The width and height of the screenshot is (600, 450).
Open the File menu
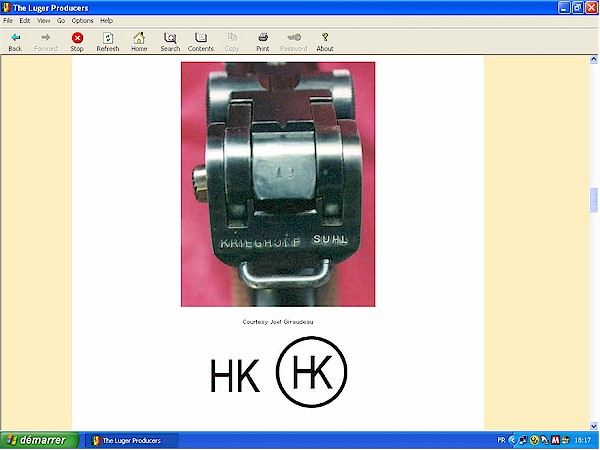pos(8,21)
